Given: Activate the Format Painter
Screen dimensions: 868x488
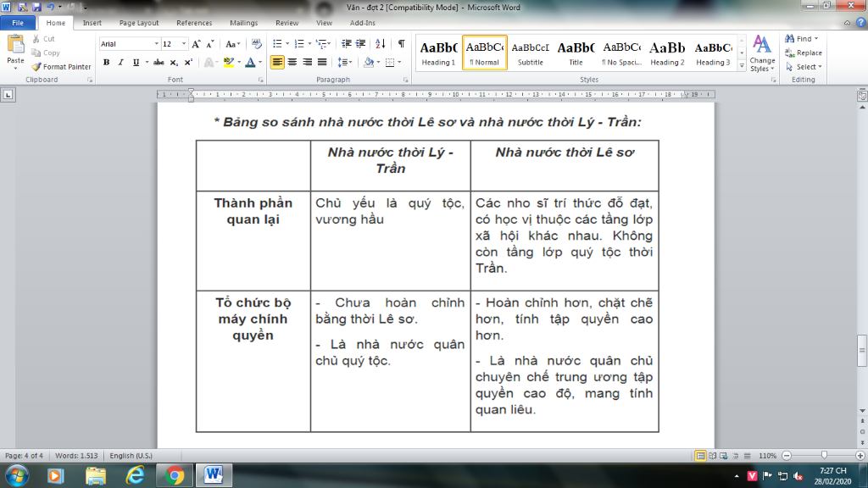Looking at the screenshot, I should click(x=61, y=66).
